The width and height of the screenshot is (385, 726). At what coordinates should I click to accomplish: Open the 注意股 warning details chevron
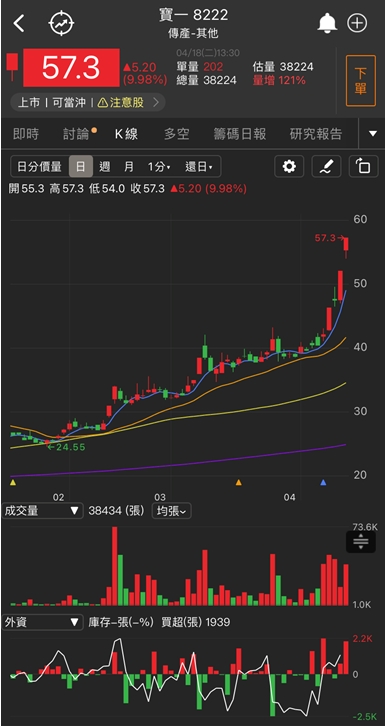[x=155, y=102]
